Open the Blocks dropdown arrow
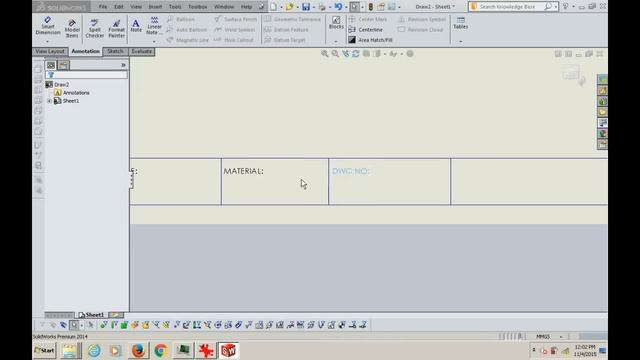Viewport: 640px width, 360px height. pyautogui.click(x=336, y=41)
